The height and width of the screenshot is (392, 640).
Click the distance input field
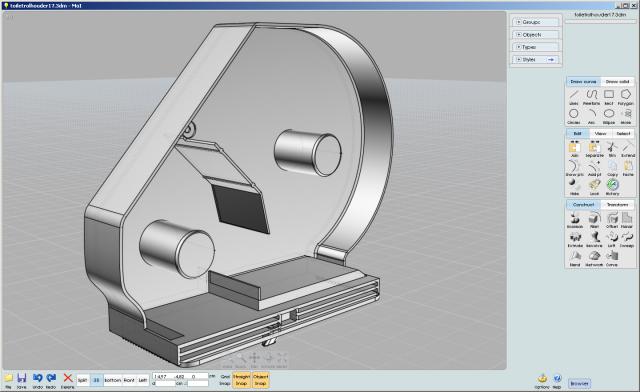(165, 383)
